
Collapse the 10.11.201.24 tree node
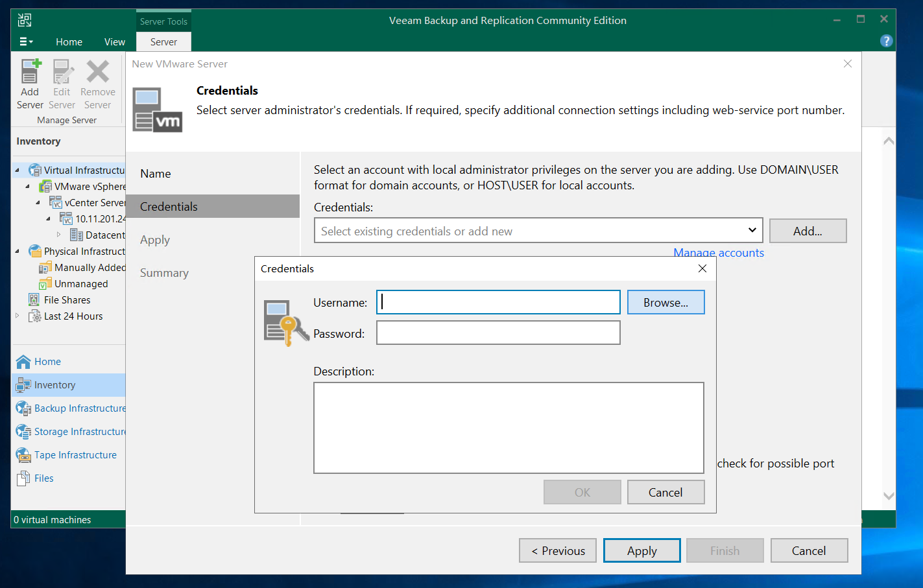[x=49, y=219]
